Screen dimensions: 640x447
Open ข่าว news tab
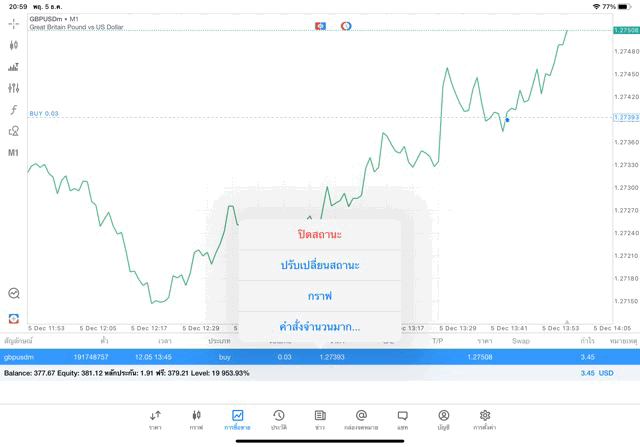320,419
